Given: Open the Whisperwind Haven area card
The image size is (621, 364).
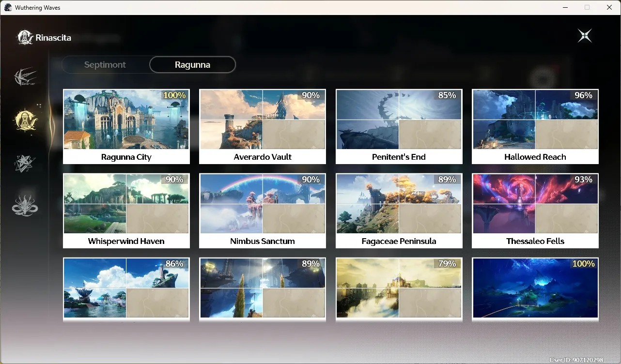Looking at the screenshot, I should point(126,211).
